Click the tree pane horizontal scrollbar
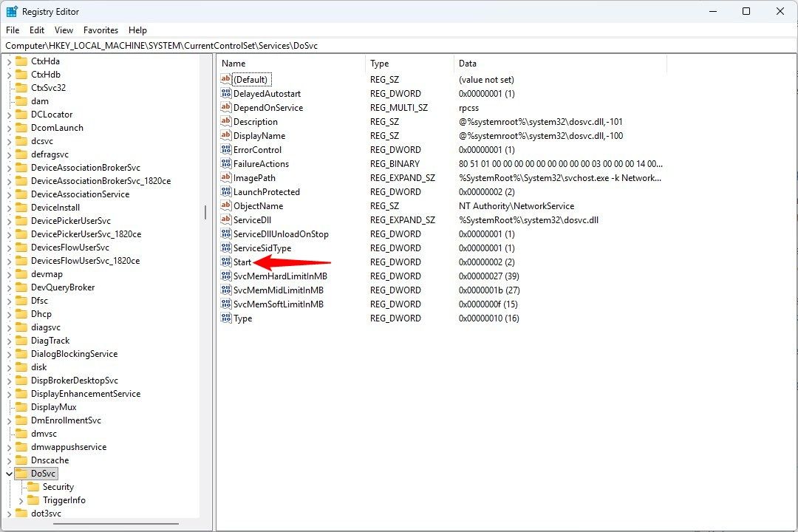 pos(116,523)
